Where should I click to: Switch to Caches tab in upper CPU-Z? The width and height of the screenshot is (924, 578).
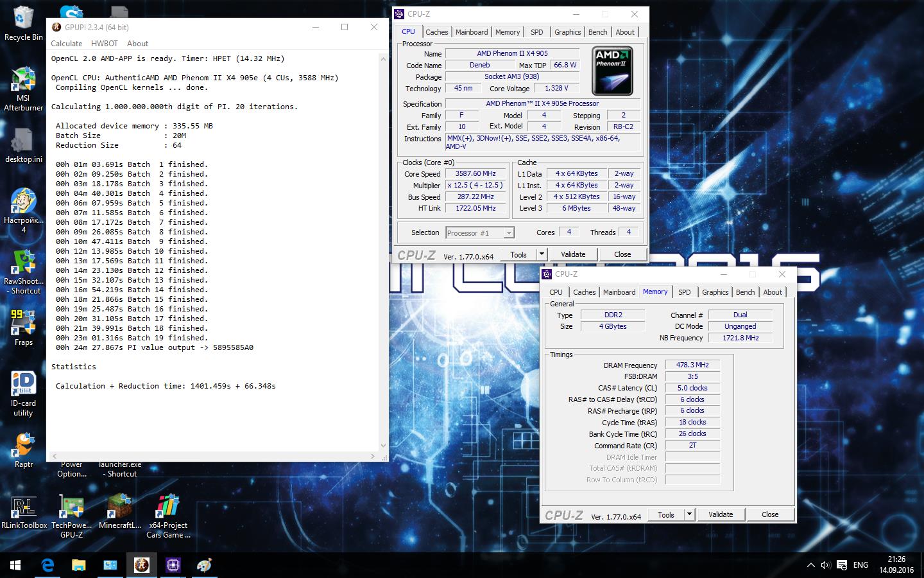(x=437, y=32)
